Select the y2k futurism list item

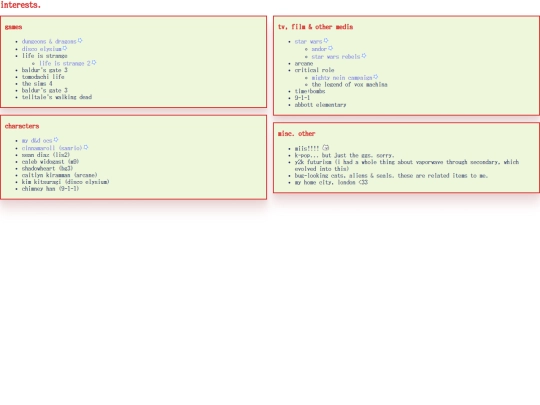(x=407, y=166)
